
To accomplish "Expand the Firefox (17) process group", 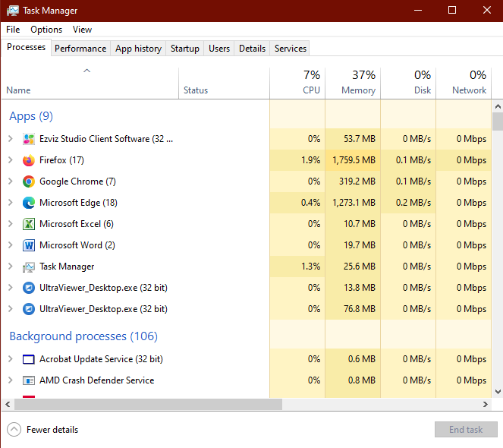I will [x=11, y=160].
